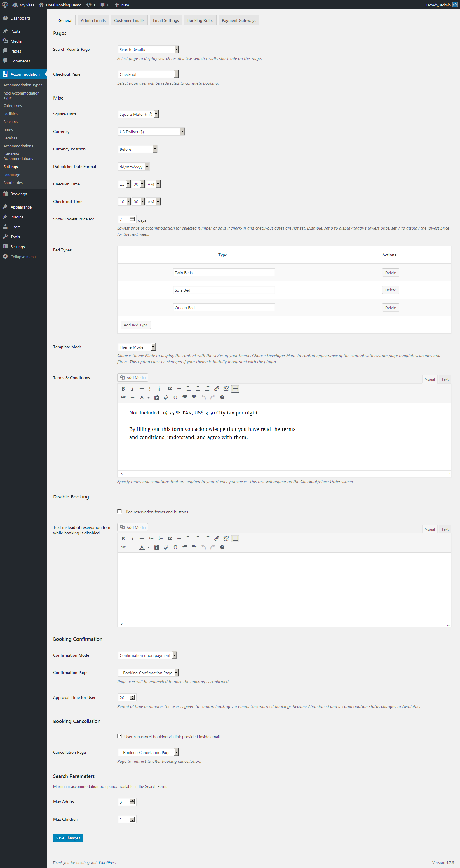Open Bookings in the sidebar menu
460x868 pixels.
(x=19, y=194)
